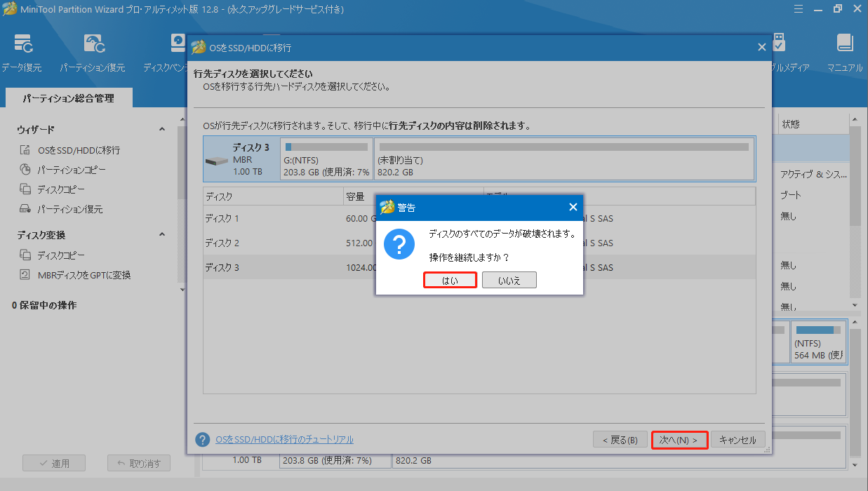Go back with 戻る(B) button

[x=620, y=440]
